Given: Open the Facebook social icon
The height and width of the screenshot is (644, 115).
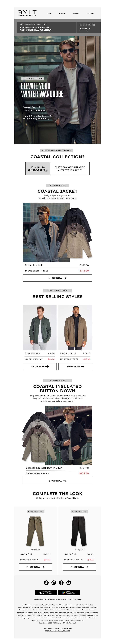Looking at the screenshot, I should [61, 583].
